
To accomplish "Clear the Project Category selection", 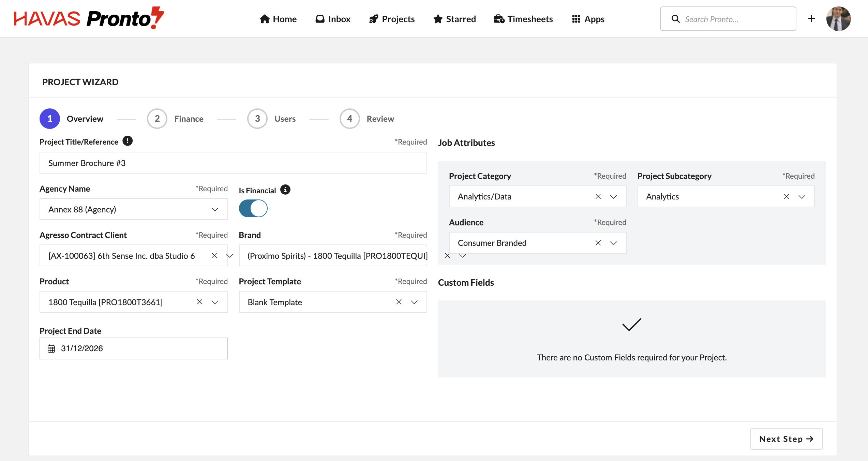I will pyautogui.click(x=598, y=196).
